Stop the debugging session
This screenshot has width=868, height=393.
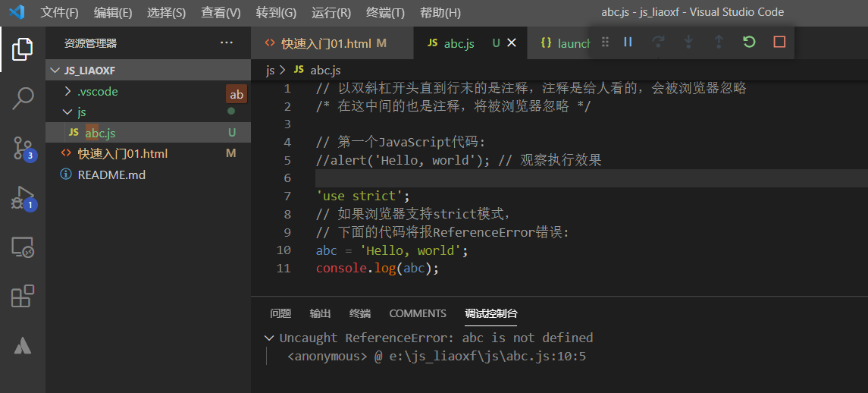[x=779, y=42]
